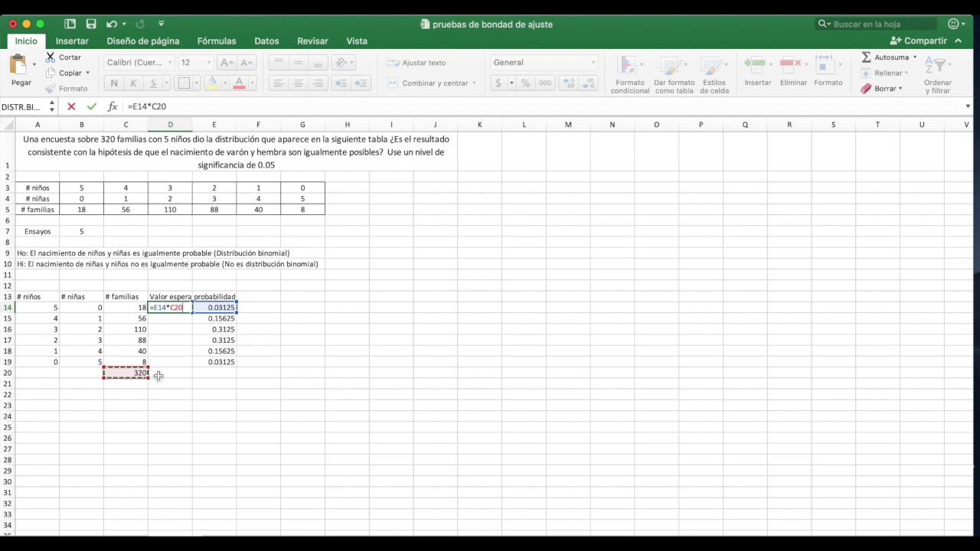Viewport: 980px width, 551px height.
Task: Confirm formula with green checkmark
Action: point(92,106)
